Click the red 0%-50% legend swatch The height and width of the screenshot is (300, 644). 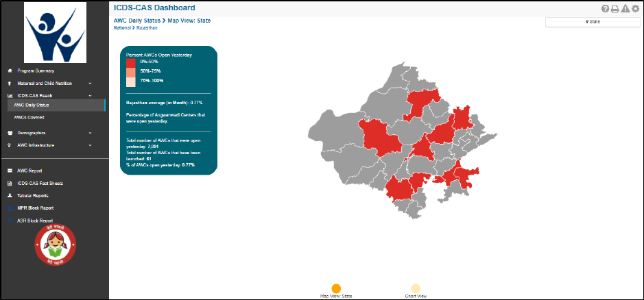130,63
